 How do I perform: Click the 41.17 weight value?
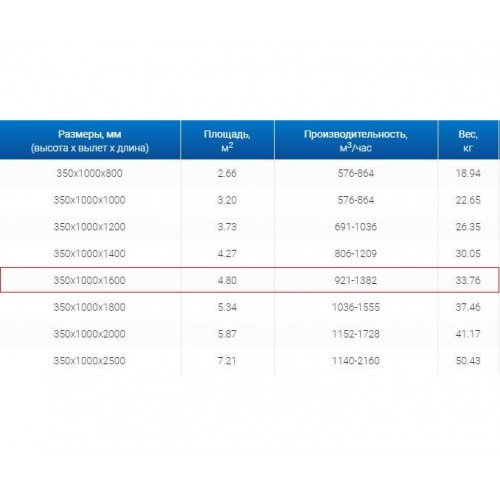coord(468,334)
